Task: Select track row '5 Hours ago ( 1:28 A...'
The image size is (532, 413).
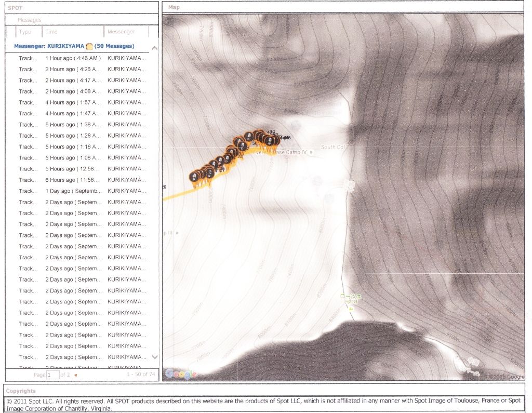Action: [82, 136]
